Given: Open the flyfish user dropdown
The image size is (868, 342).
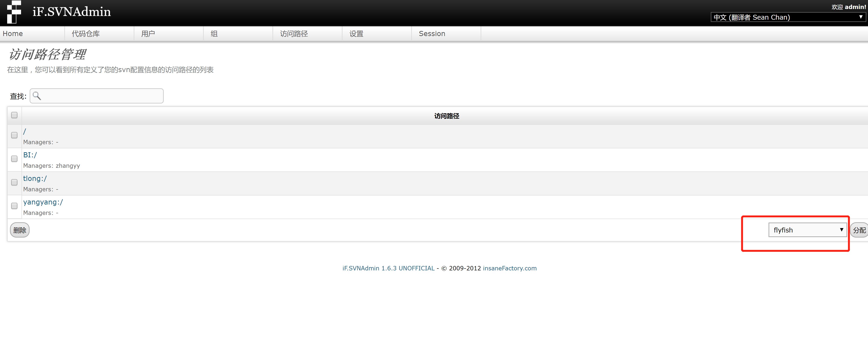Looking at the screenshot, I should (807, 230).
